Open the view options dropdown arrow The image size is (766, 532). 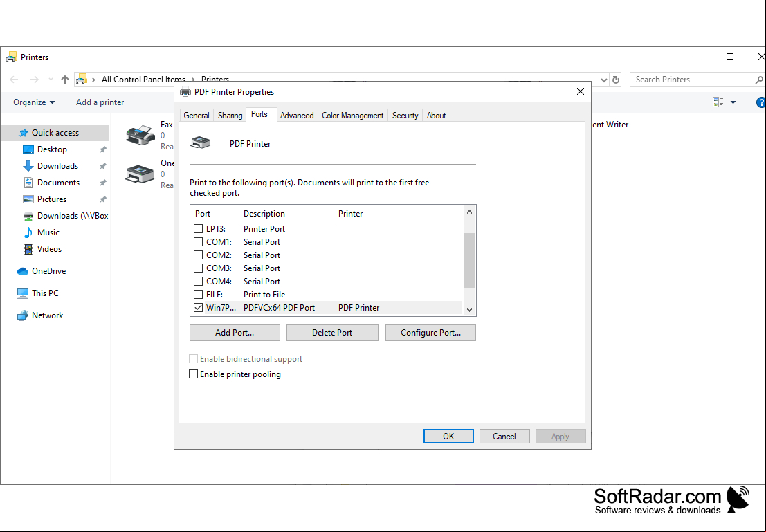[x=733, y=102]
